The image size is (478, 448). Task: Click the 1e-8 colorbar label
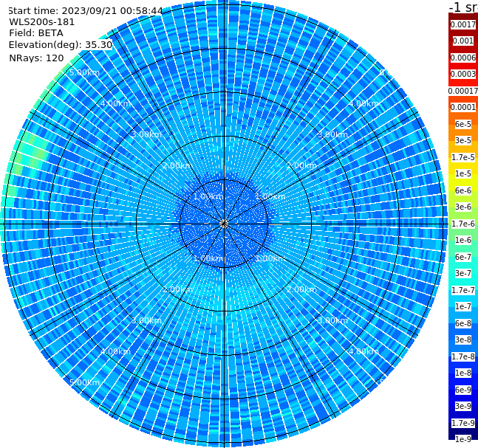point(463,373)
